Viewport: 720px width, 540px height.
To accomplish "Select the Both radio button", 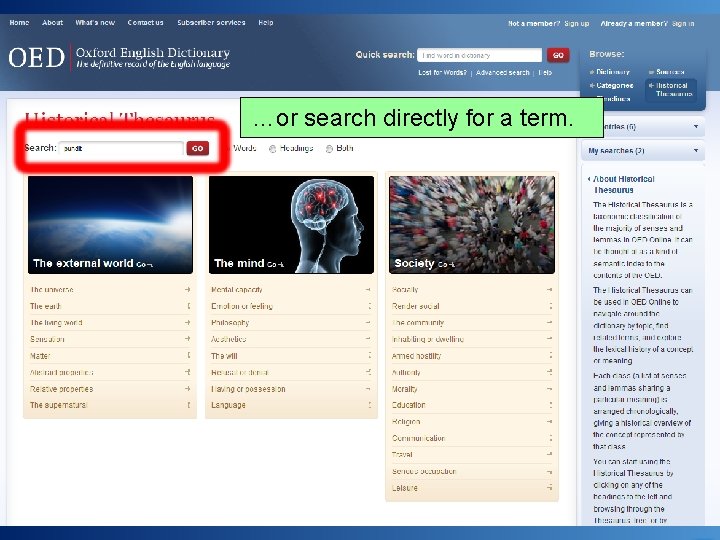I will [x=329, y=149].
